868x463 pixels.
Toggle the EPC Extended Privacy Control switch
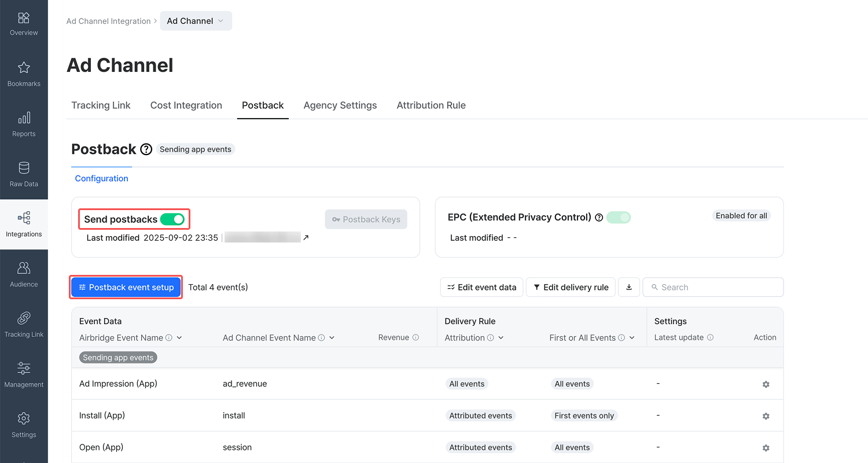(x=619, y=218)
